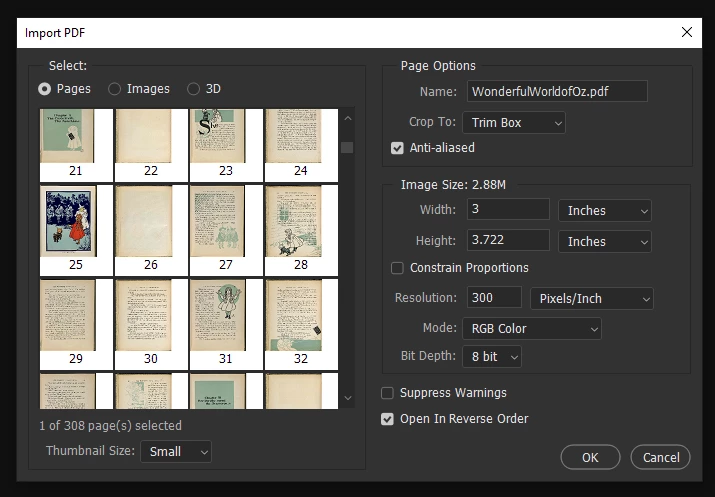Click the Cancel button
Image resolution: width=715 pixels, height=497 pixels.
[660, 457]
